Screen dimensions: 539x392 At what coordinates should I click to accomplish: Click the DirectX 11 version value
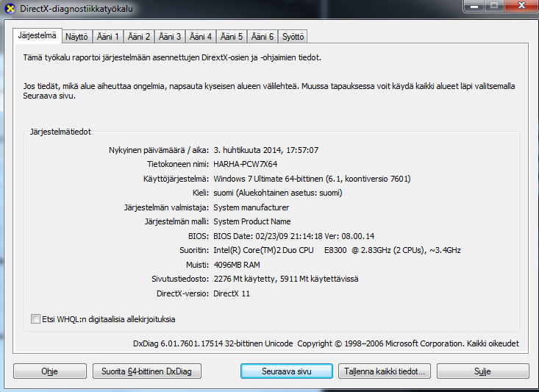(x=232, y=293)
